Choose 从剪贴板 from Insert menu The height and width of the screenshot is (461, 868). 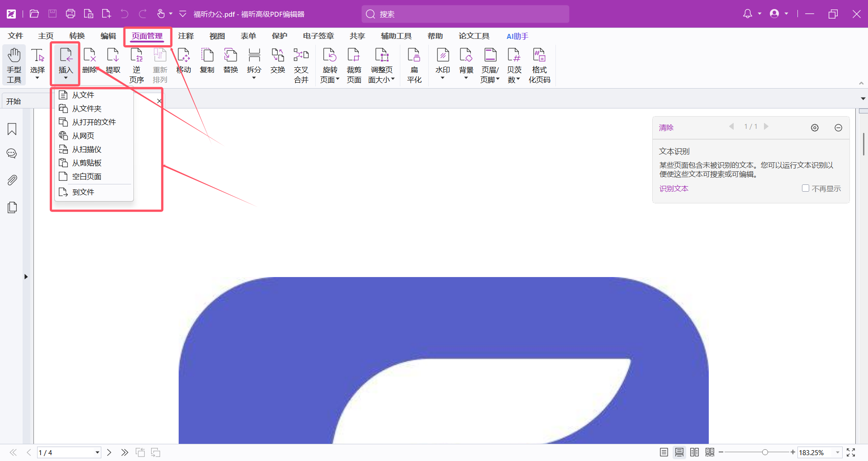tap(94, 163)
